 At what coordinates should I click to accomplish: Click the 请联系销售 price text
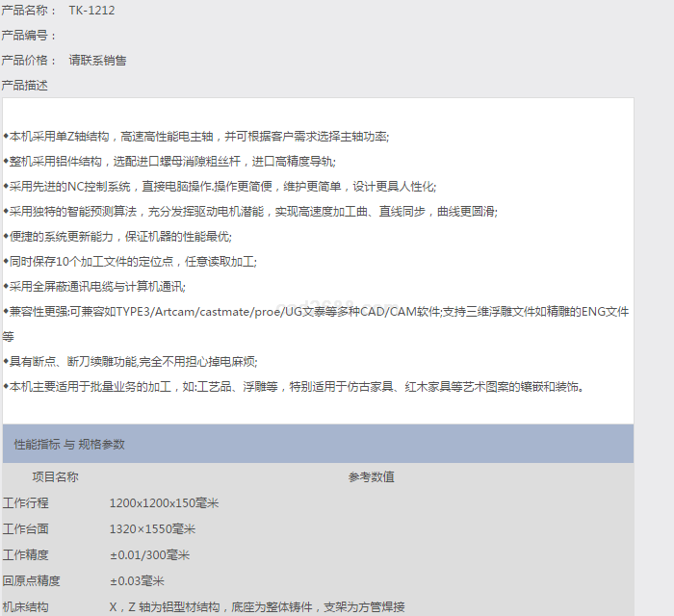pos(97,61)
